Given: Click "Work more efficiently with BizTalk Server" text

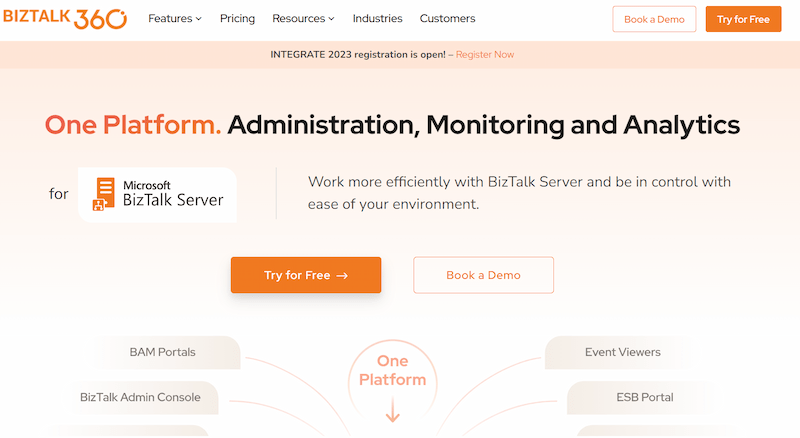Looking at the screenshot, I should click(x=445, y=182).
